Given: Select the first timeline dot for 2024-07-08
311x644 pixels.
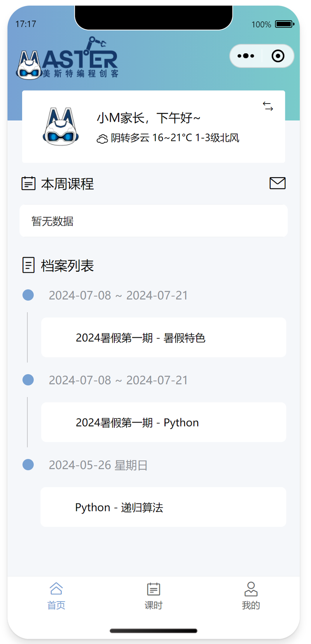Looking at the screenshot, I should (28, 295).
